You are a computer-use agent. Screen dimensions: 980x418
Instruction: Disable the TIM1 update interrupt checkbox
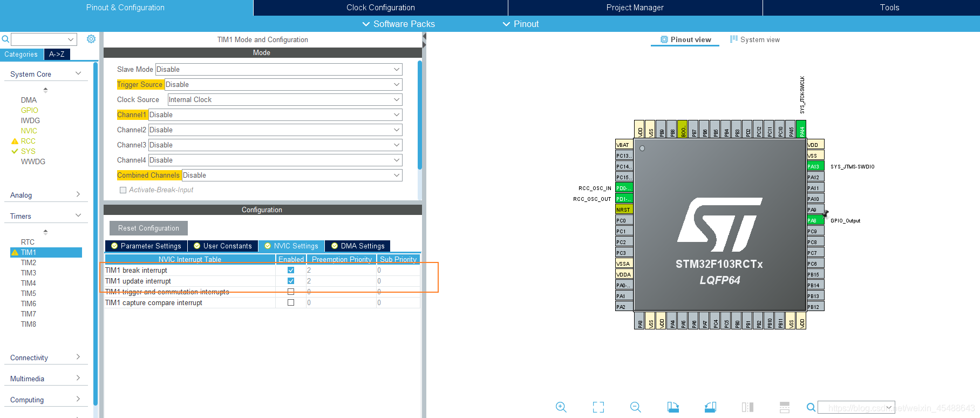pos(291,281)
